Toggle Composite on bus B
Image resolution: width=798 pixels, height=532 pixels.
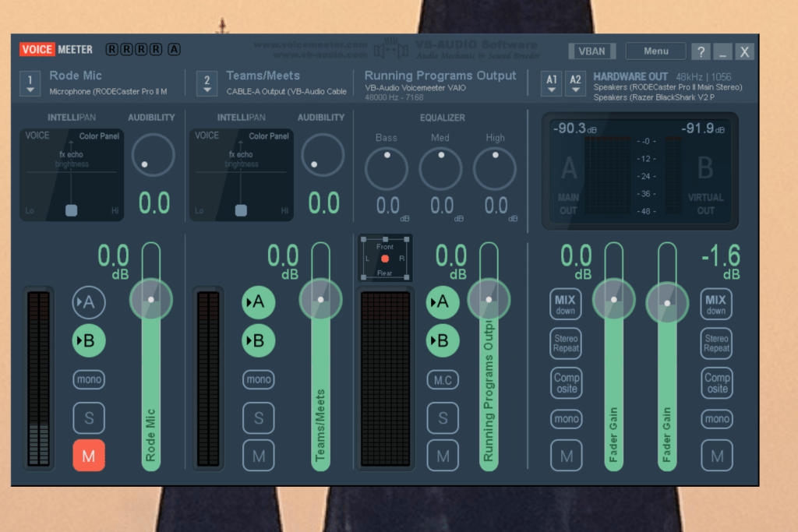click(x=717, y=383)
